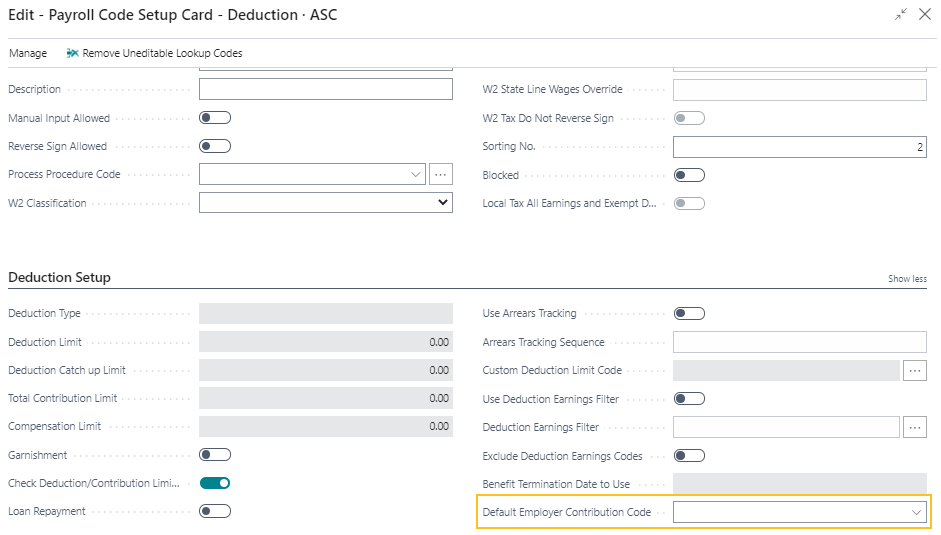Image resolution: width=941 pixels, height=535 pixels.
Task: Open Deduction Earnings Filter ellipsis button
Action: [x=914, y=427]
